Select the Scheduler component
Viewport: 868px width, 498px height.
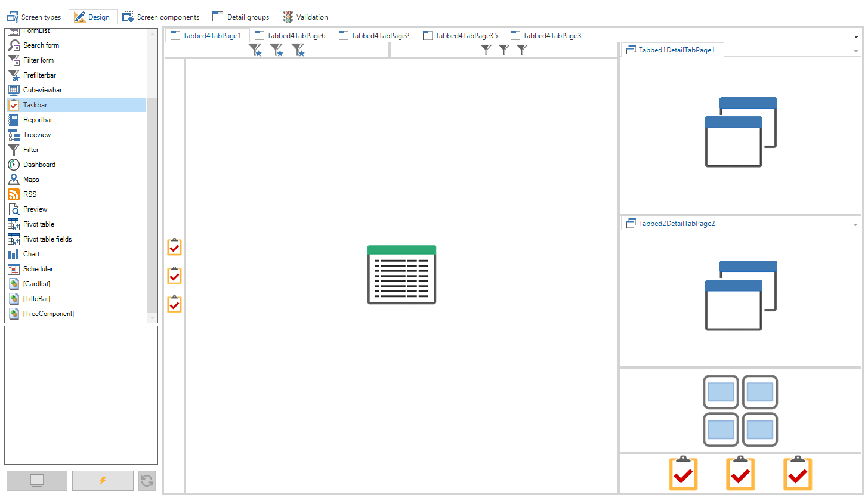coord(76,269)
